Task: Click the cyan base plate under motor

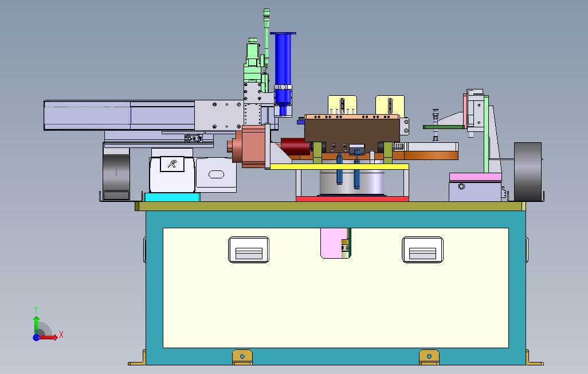Action: [172, 197]
